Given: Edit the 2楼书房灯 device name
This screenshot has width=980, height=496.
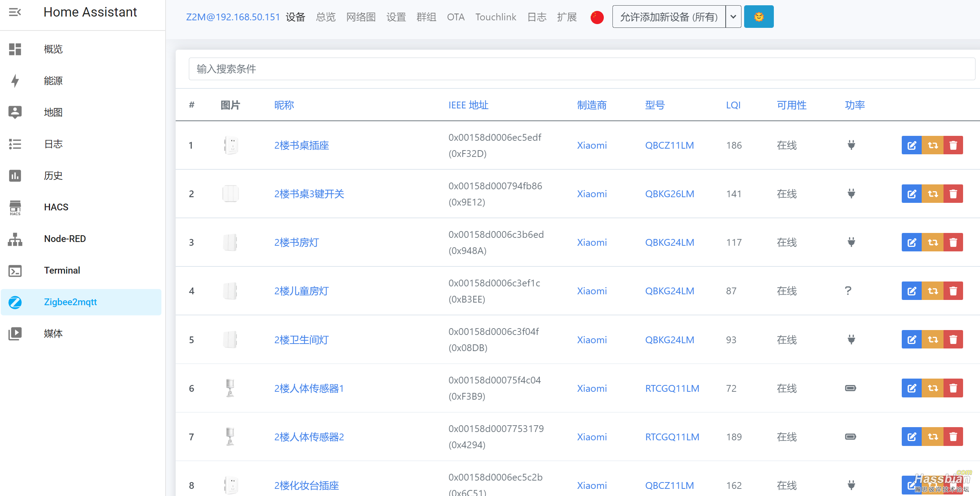Looking at the screenshot, I should [x=912, y=242].
